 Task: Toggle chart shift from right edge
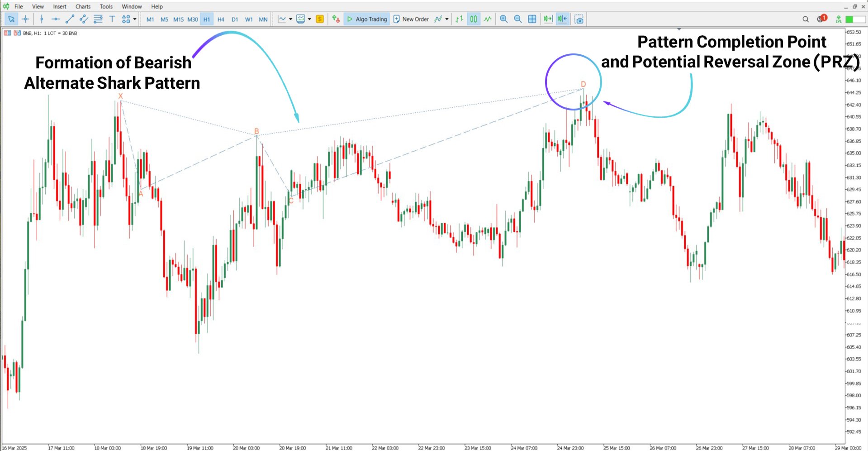pos(562,19)
